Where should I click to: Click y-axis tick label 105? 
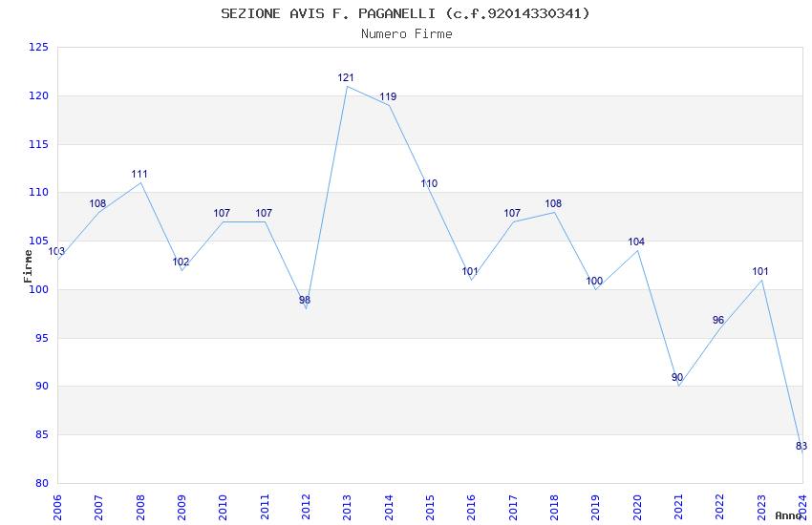coord(38,241)
